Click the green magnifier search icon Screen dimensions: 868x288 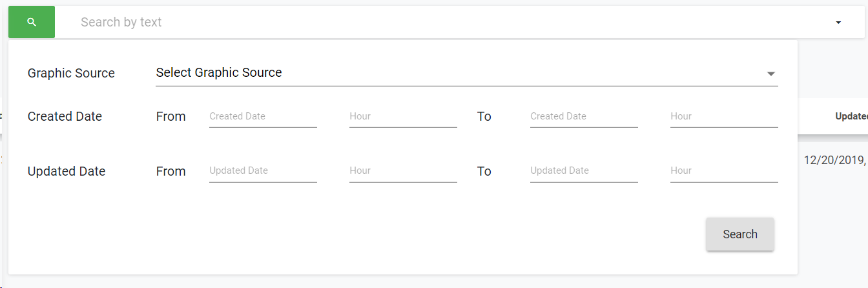32,22
